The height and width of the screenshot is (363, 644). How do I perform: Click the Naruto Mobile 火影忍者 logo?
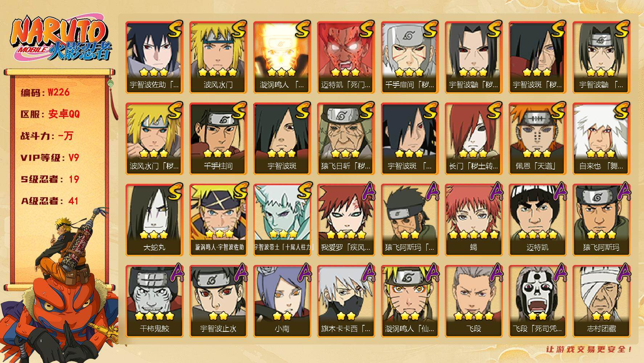(x=61, y=39)
